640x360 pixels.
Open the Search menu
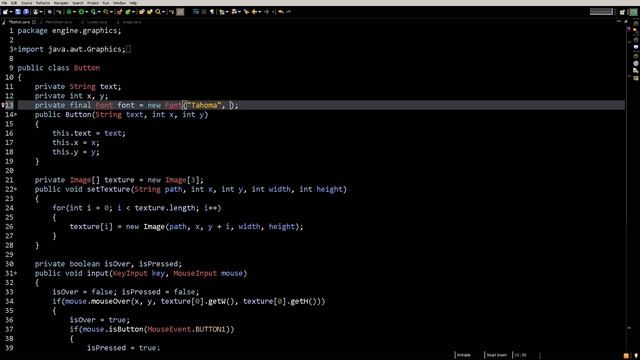point(78,3)
